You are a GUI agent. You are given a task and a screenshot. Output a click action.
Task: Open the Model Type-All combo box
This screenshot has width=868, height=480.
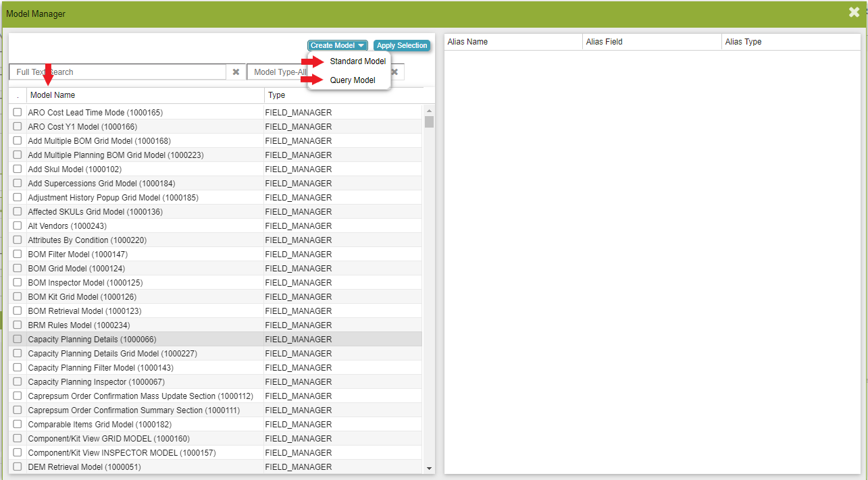pos(278,72)
